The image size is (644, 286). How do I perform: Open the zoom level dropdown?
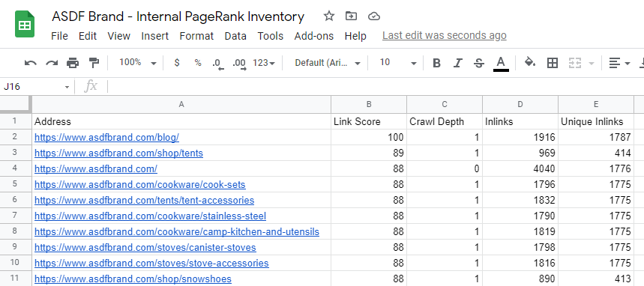coord(138,63)
